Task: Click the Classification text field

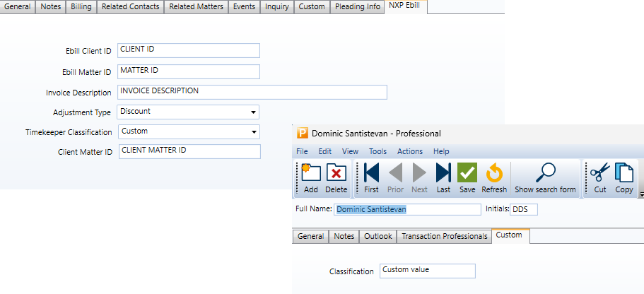Action: point(427,271)
